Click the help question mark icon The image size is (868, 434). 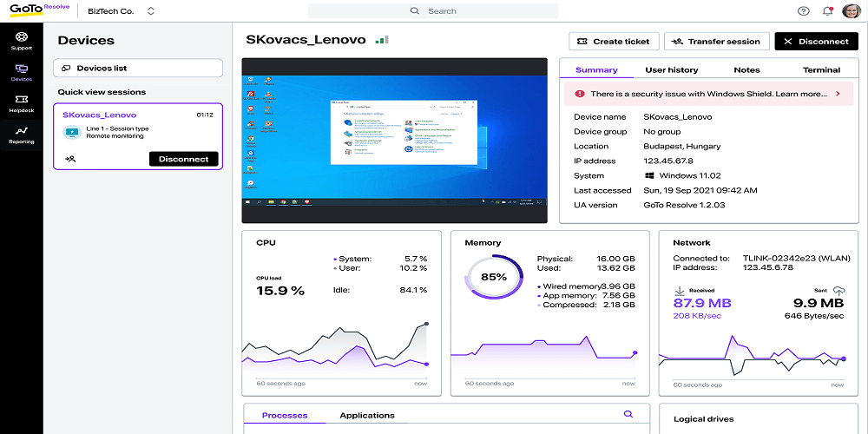coord(803,11)
